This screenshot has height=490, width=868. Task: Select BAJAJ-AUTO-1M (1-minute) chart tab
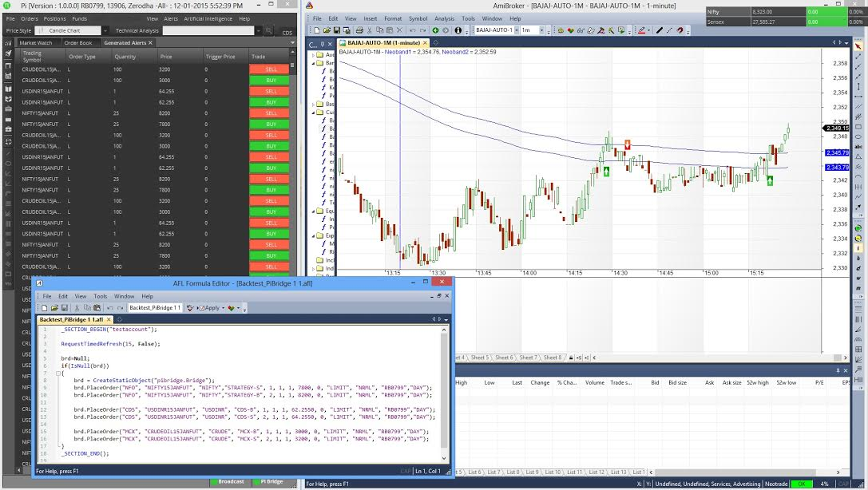pos(383,42)
